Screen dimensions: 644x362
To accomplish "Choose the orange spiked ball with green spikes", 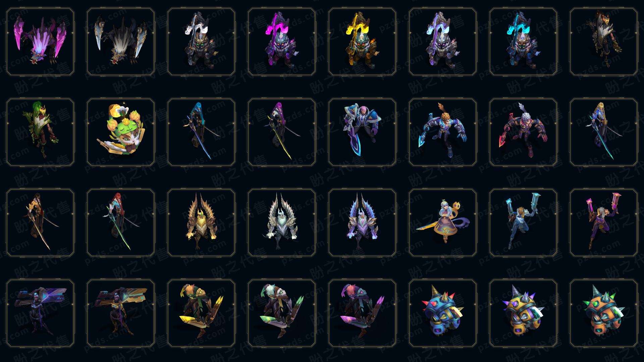I will click(604, 313).
